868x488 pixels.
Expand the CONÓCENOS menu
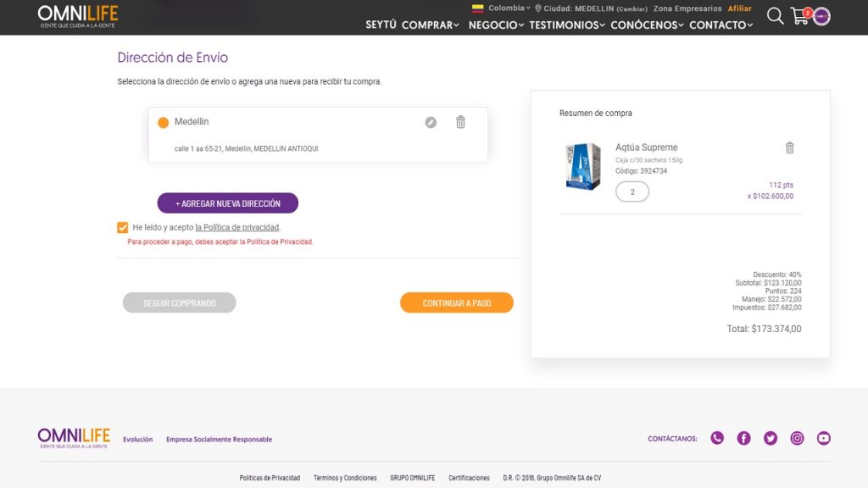tap(647, 25)
